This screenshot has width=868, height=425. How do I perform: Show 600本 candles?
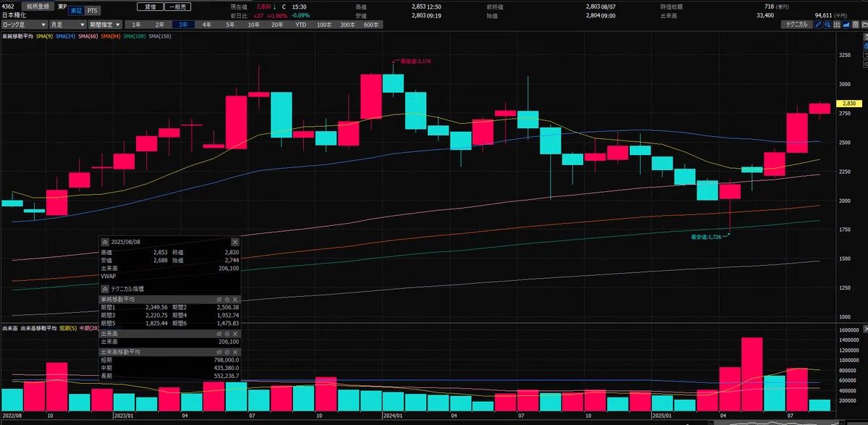tap(371, 25)
